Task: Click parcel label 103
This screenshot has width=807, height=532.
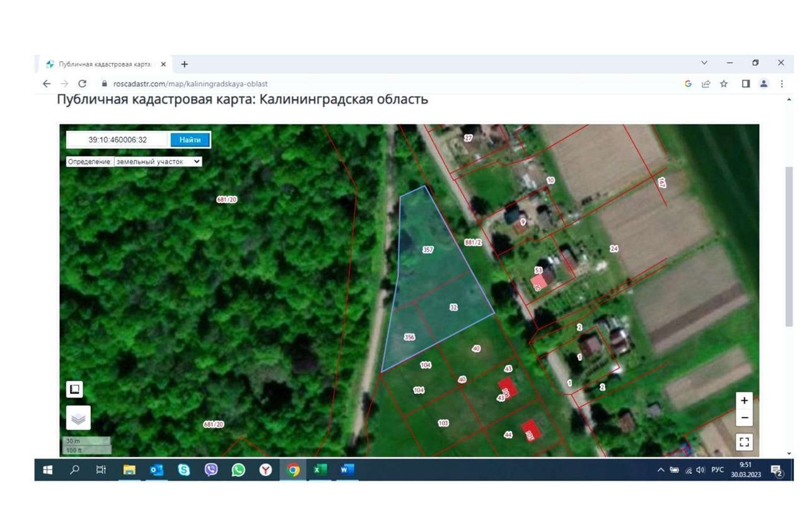Action: 443,423
